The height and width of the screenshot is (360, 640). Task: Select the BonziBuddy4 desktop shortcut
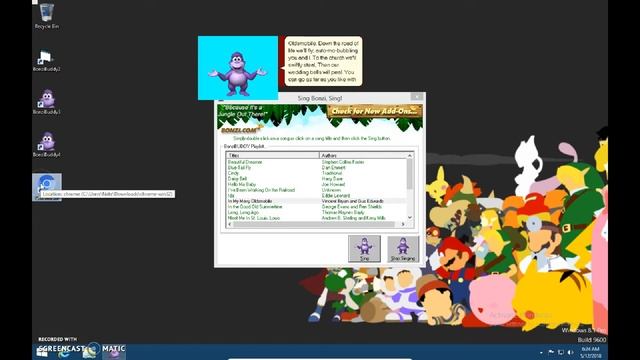[x=47, y=145]
